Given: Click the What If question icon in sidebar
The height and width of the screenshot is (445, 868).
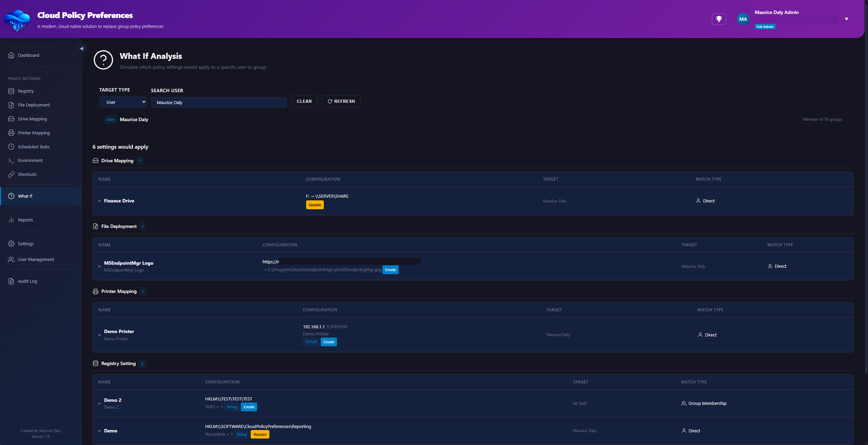Looking at the screenshot, I should [11, 196].
